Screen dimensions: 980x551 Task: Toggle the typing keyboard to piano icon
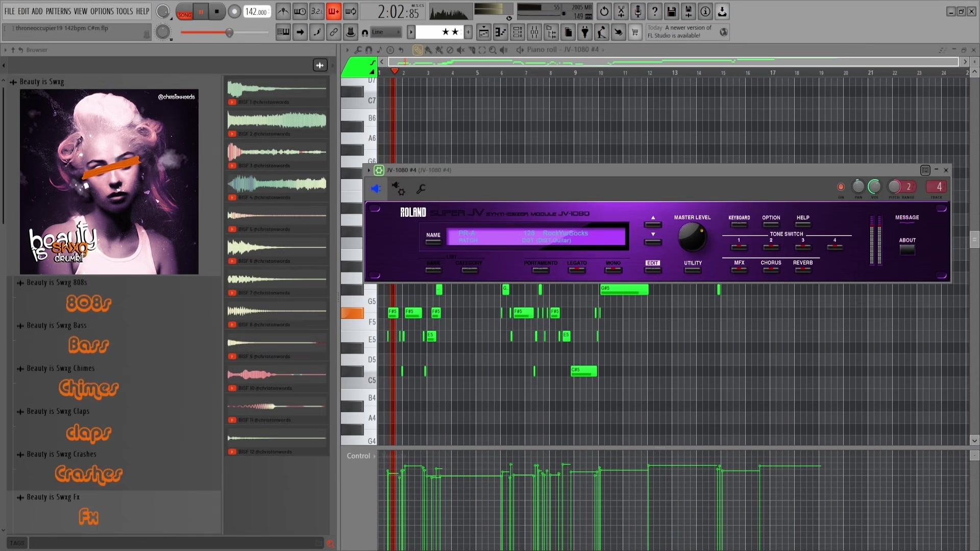283,32
